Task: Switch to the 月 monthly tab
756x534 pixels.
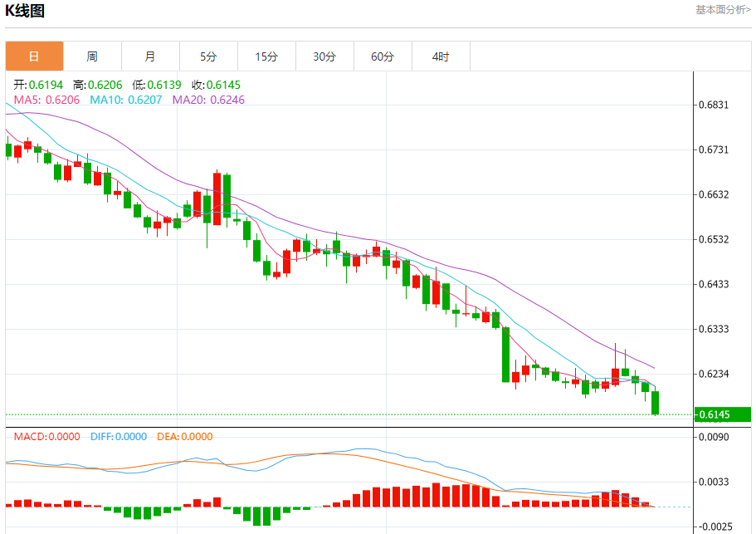Action: 150,56
